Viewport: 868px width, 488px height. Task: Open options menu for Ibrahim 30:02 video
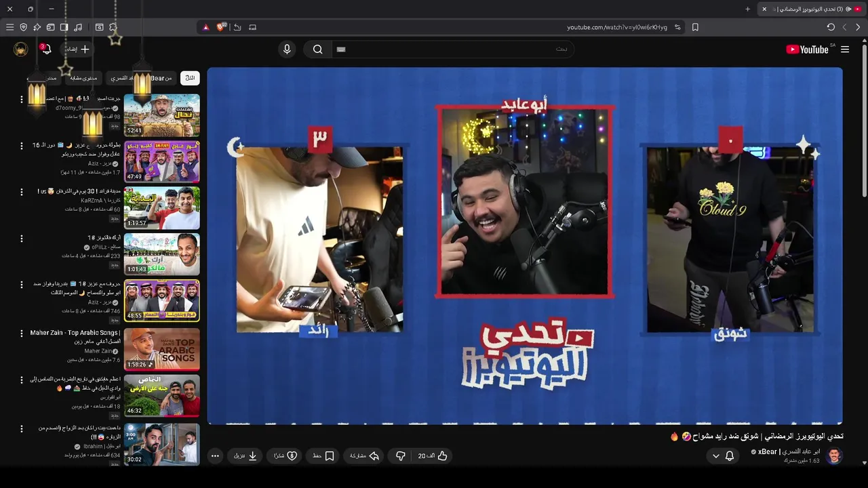(22, 429)
